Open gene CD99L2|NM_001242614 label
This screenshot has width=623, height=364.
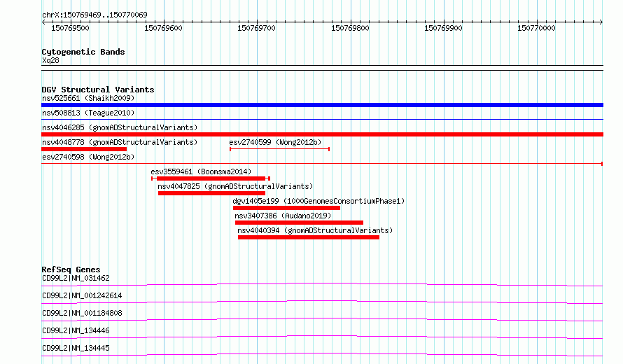click(82, 295)
